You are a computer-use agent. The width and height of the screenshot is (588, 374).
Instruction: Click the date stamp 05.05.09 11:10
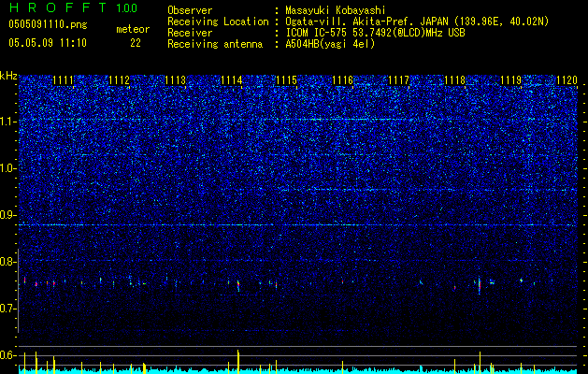click(x=48, y=43)
